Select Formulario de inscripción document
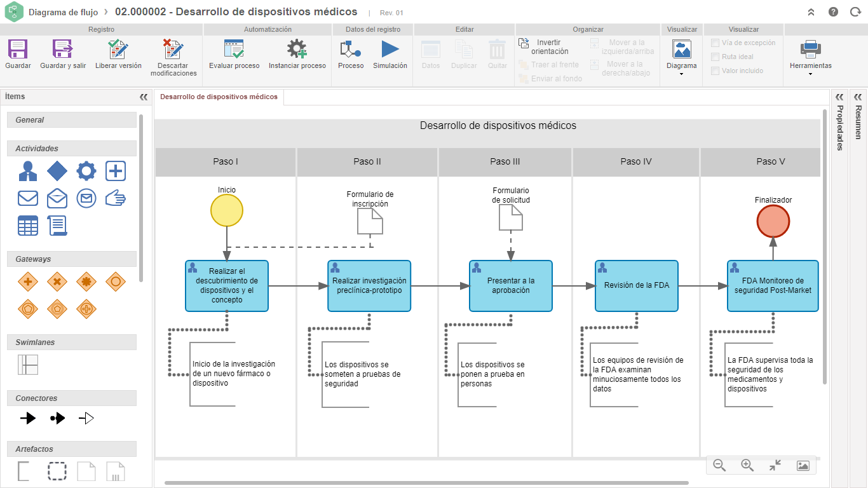868x488 pixels. (x=370, y=221)
